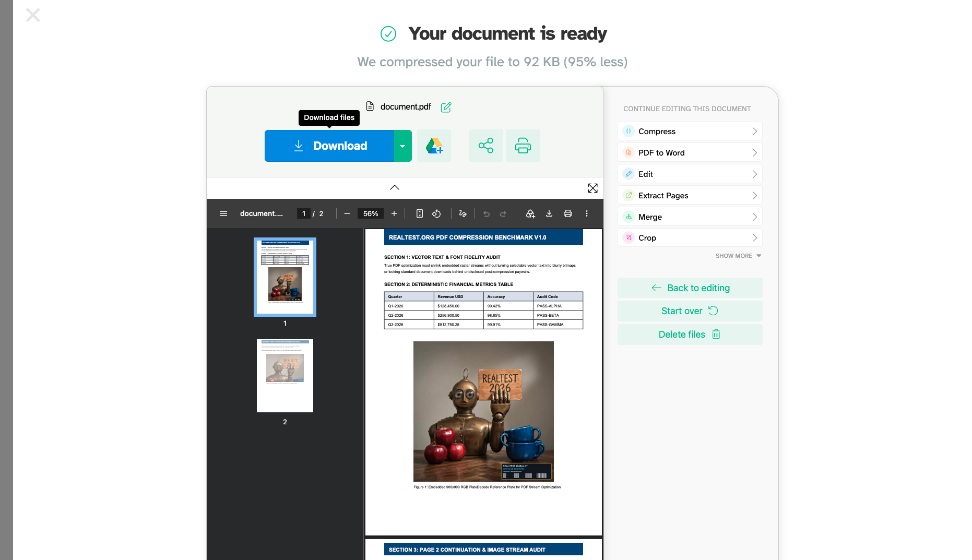Click the draw annotation icon
This screenshot has height=560, width=972.
[463, 213]
